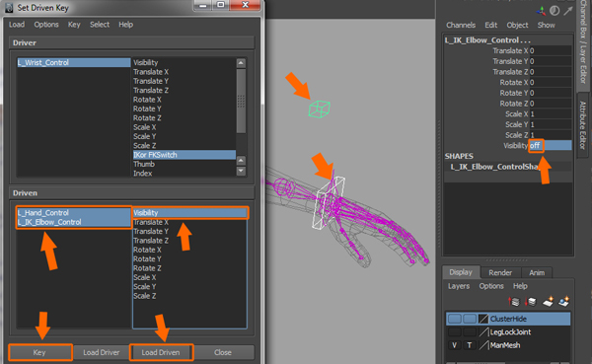Select L_Wrist_Control in the Driver list

(74, 63)
